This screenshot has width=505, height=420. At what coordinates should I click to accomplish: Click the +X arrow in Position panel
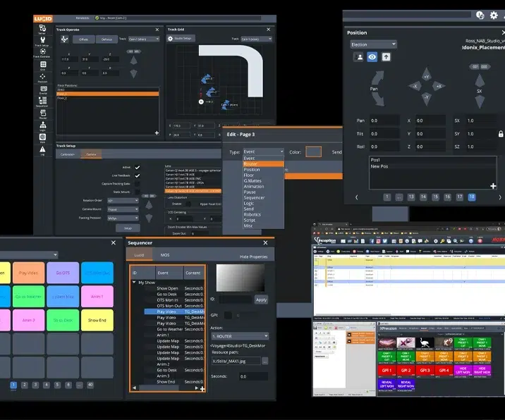(x=438, y=86)
